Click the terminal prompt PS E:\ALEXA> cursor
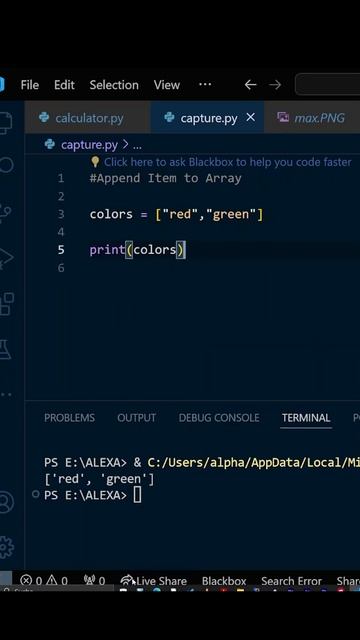Screen dimensions: 360x640 (137, 495)
